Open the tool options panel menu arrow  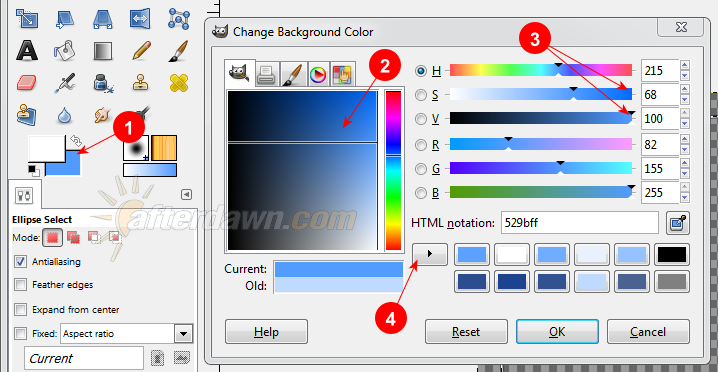click(186, 194)
